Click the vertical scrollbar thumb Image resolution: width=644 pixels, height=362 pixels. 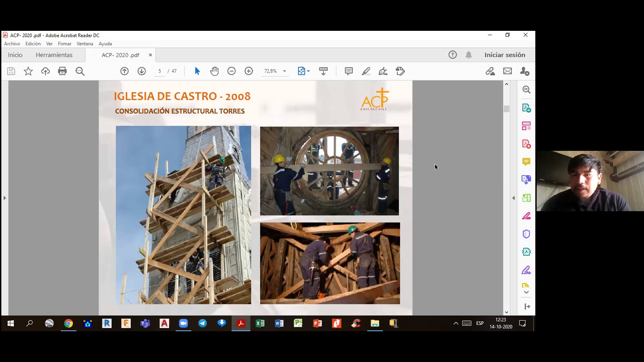pyautogui.click(x=506, y=109)
